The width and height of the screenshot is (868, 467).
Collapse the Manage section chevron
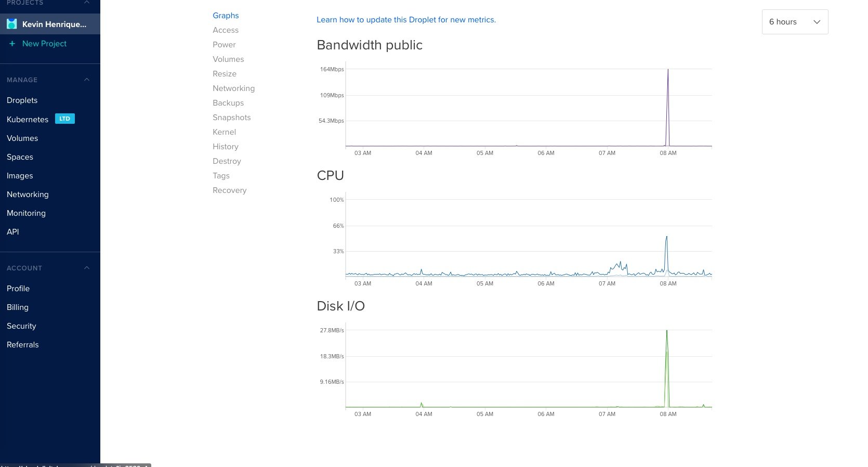87,80
